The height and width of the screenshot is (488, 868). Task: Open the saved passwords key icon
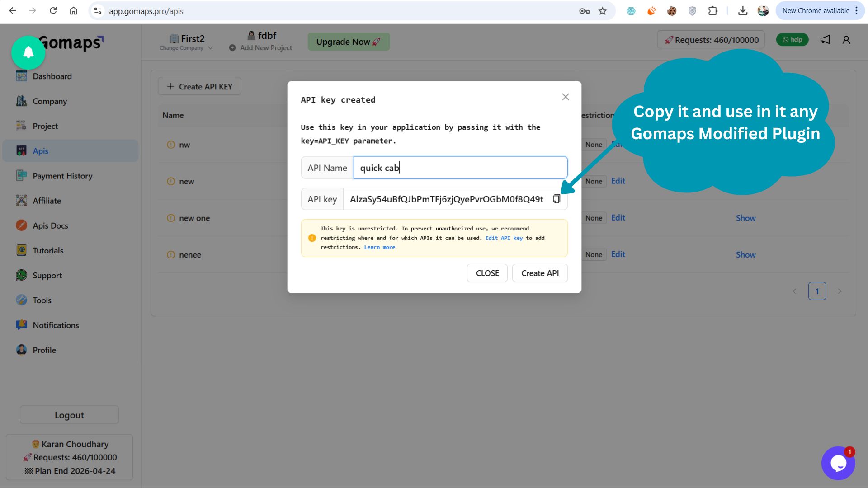584,11
